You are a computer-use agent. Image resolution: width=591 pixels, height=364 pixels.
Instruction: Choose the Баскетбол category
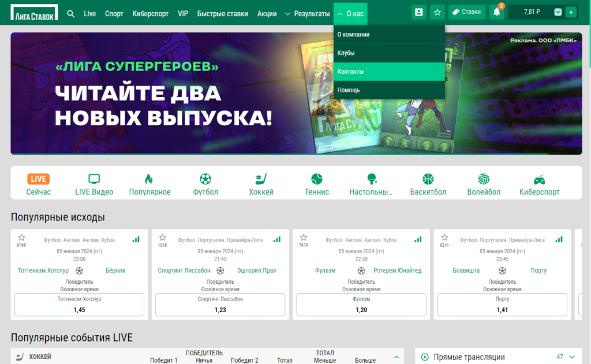tap(428, 184)
